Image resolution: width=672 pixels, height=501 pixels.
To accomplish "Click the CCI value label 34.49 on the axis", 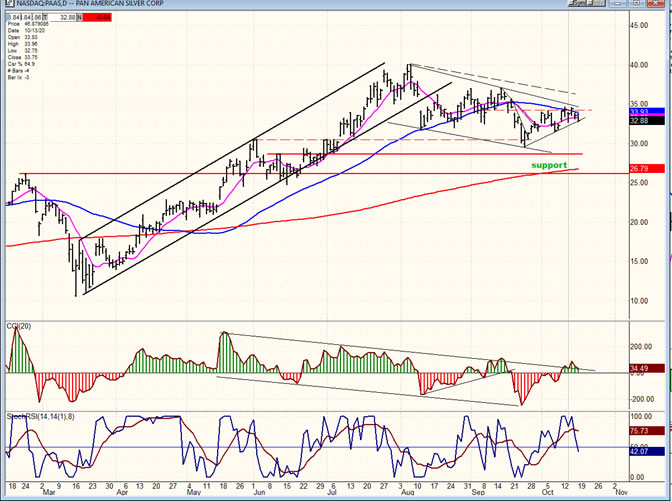I will click(647, 369).
